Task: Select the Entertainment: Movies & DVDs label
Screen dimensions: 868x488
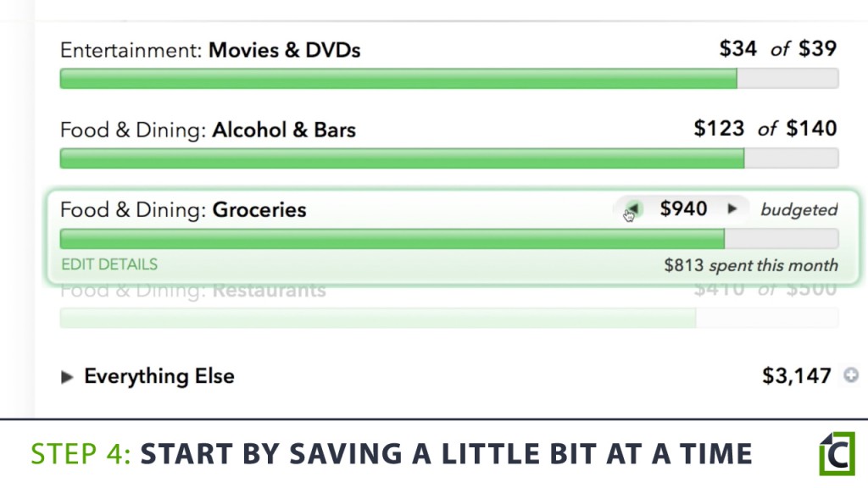Action: point(210,50)
